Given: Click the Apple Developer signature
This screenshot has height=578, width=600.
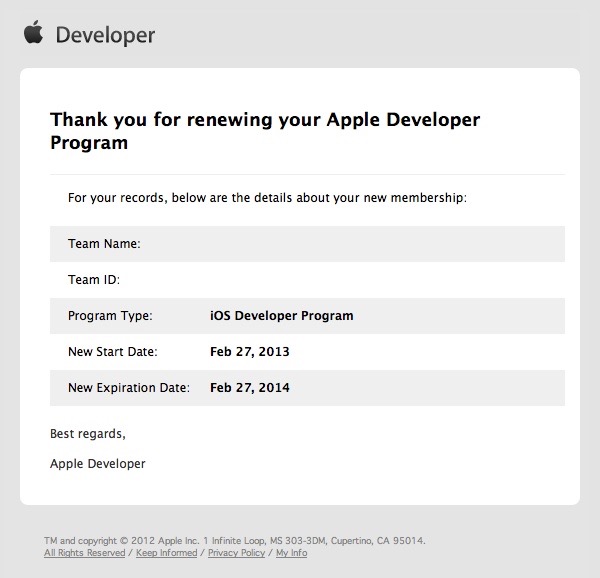Looking at the screenshot, I should (98, 464).
